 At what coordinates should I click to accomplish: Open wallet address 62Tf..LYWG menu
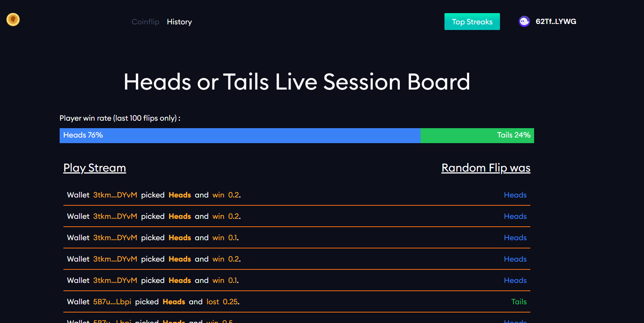tap(555, 21)
